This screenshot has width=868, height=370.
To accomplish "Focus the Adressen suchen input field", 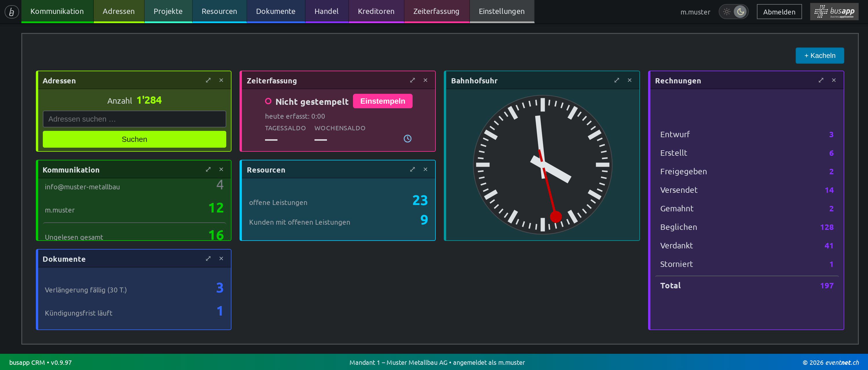I will pos(135,119).
